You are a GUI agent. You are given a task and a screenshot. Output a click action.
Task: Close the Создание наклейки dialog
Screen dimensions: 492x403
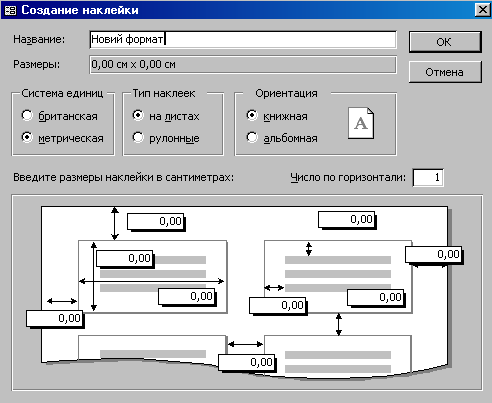pos(482,10)
